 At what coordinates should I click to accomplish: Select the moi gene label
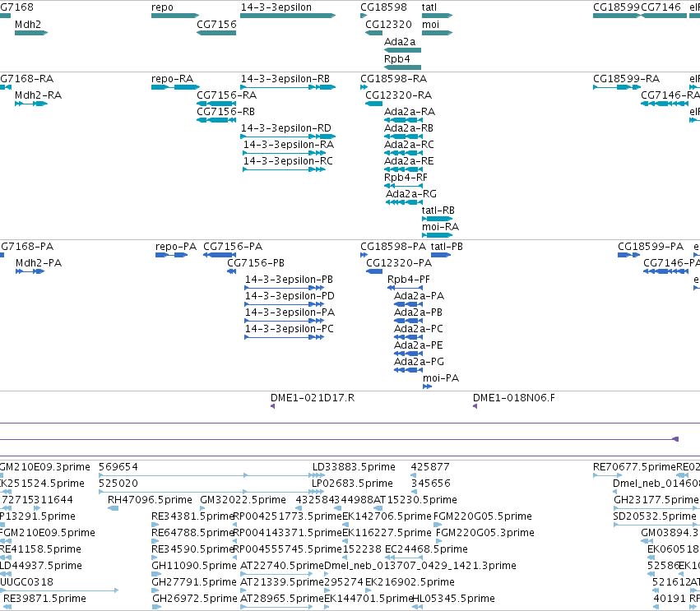(x=431, y=25)
